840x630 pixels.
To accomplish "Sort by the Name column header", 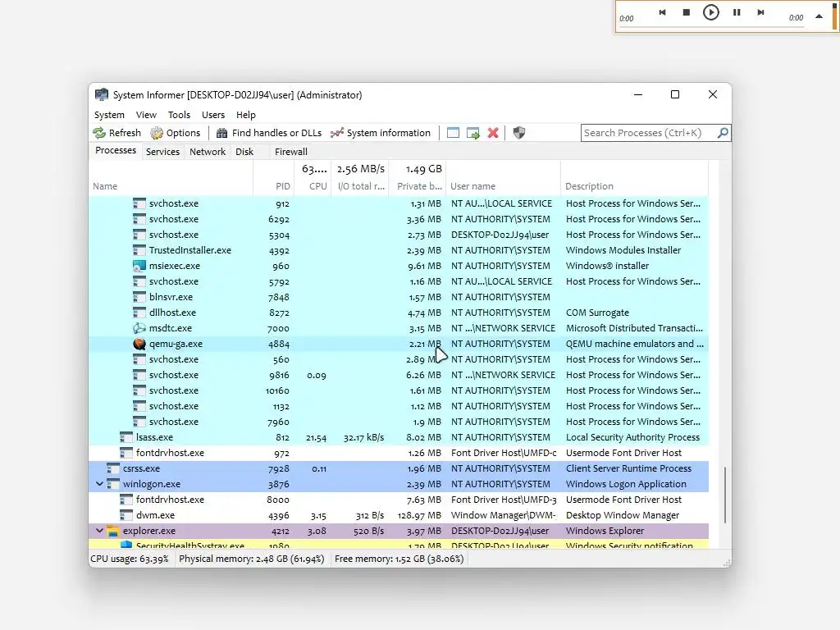I will tap(171, 186).
